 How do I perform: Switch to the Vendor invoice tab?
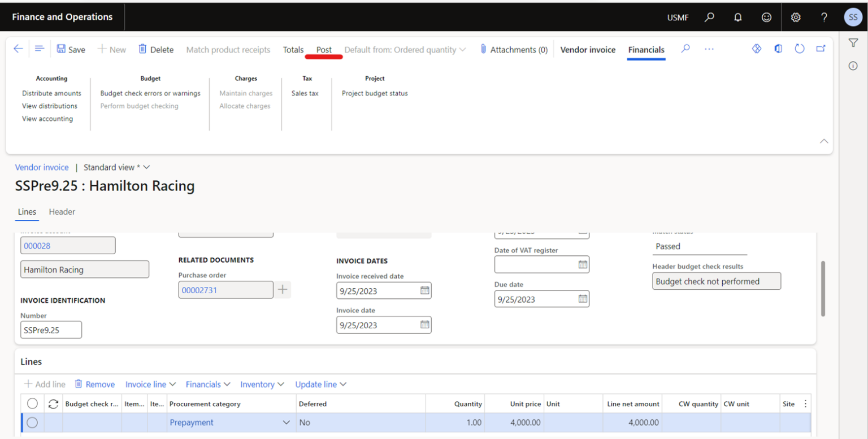point(588,50)
